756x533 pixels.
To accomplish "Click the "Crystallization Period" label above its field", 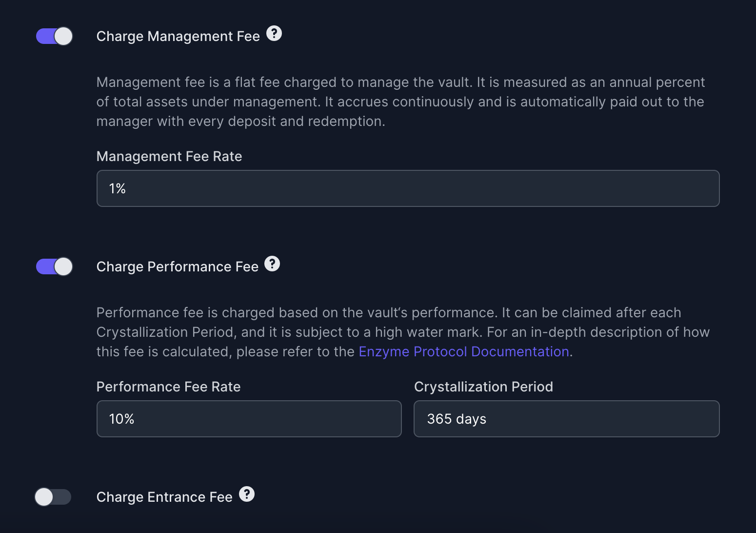I will tap(483, 387).
